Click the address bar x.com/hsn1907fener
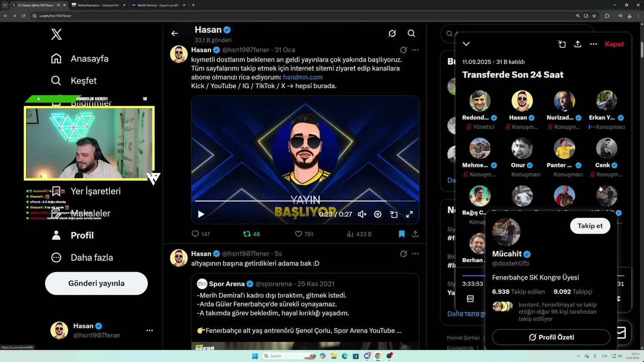The image size is (644, 362). [x=55, y=16]
